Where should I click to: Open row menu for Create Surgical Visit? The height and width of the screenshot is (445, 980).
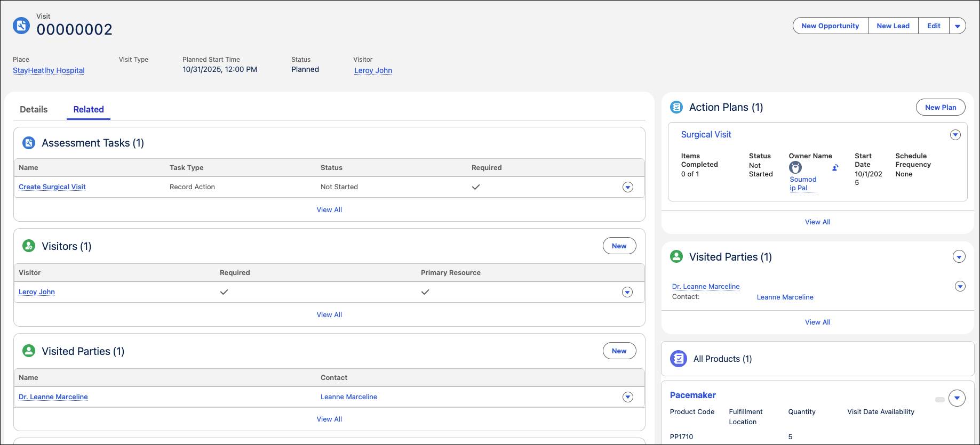point(628,187)
